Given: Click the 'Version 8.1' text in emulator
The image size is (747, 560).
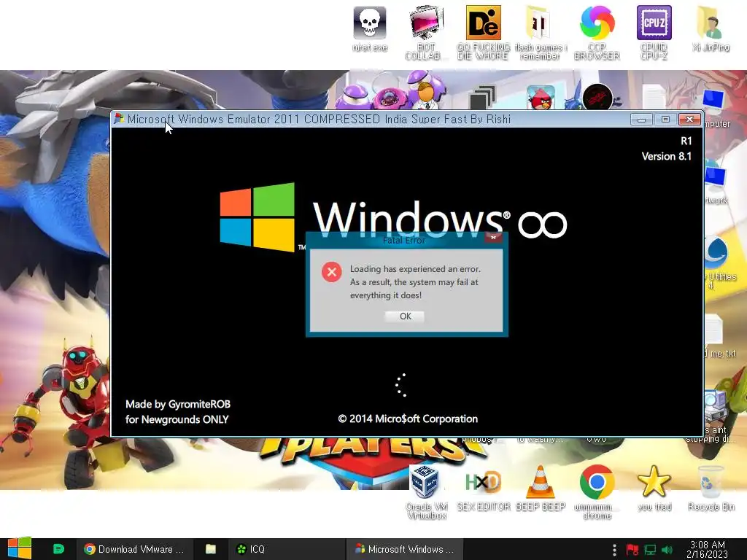Looking at the screenshot, I should pyautogui.click(x=667, y=156).
